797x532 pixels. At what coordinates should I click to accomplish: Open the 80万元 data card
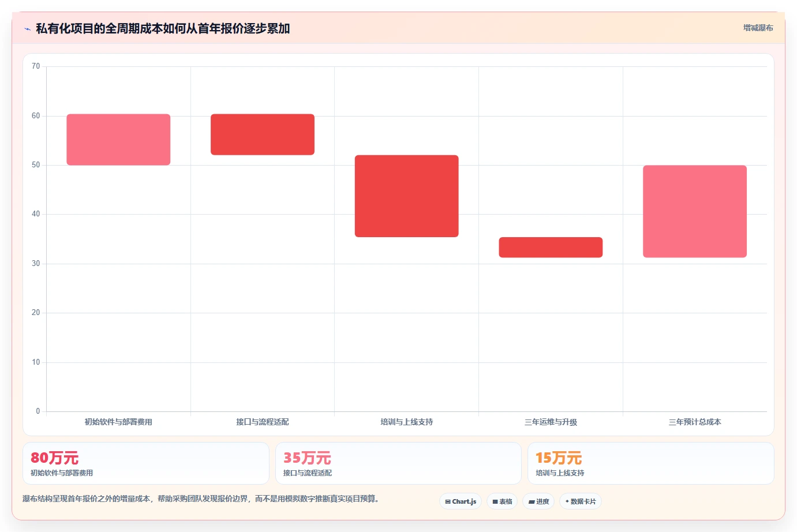pyautogui.click(x=146, y=463)
